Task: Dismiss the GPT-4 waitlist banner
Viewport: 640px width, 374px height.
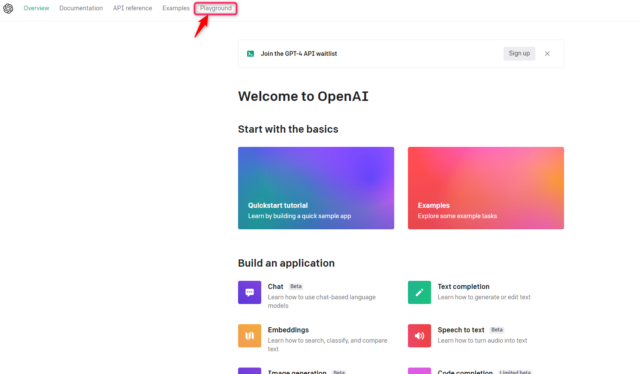Action: click(x=547, y=53)
